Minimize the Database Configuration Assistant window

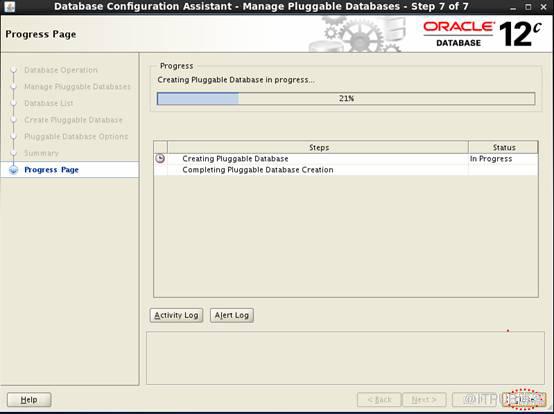click(513, 7)
